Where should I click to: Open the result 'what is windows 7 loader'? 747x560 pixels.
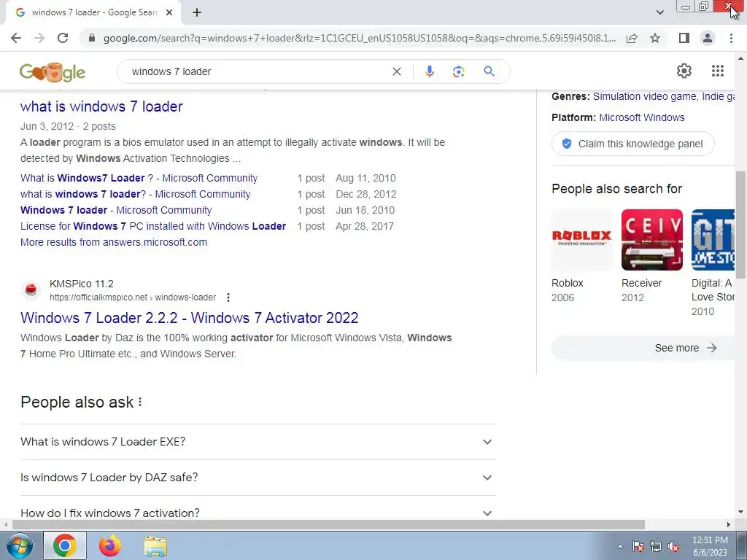pyautogui.click(x=101, y=106)
